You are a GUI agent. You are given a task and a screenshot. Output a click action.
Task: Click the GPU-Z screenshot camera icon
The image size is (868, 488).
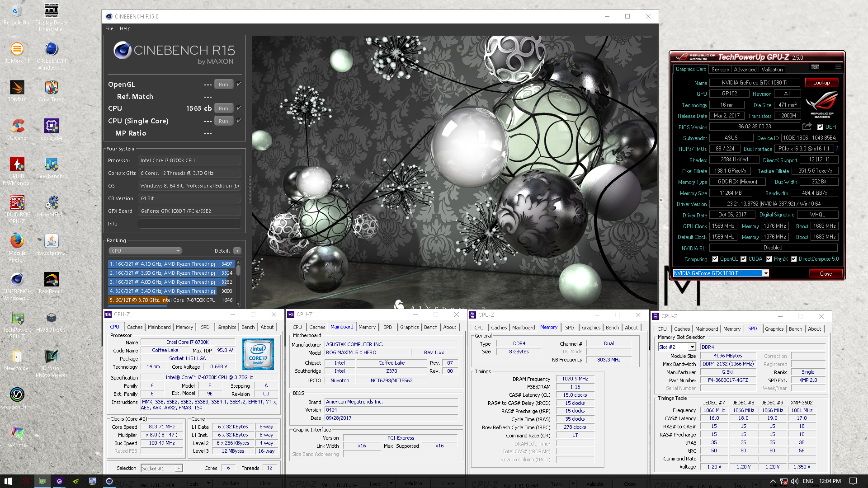pyautogui.click(x=815, y=67)
